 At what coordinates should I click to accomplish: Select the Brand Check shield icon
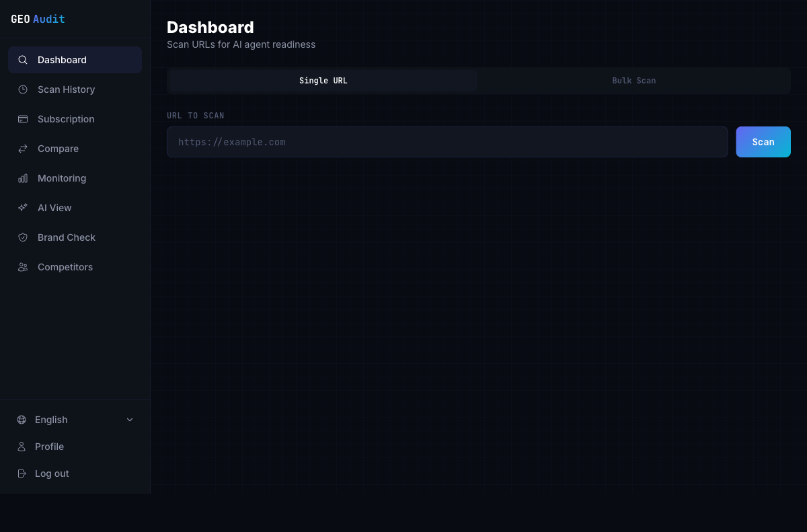(x=22, y=237)
